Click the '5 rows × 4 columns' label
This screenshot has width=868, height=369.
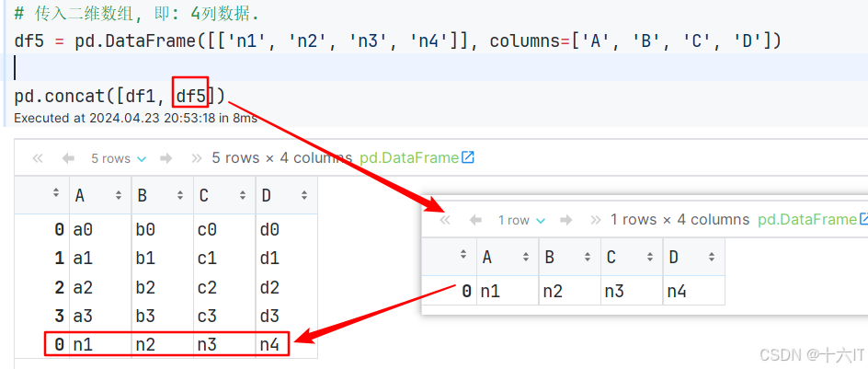coord(282,158)
